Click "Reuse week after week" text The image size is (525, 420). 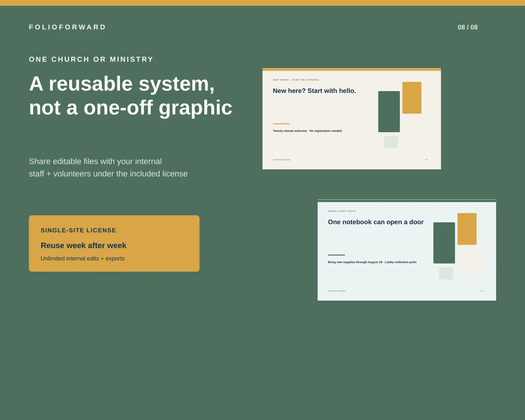84,245
